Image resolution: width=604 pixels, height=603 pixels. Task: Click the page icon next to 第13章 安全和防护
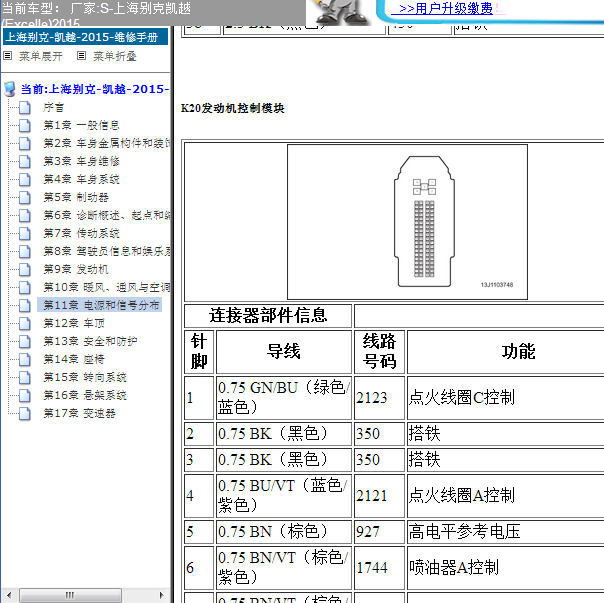[25, 341]
